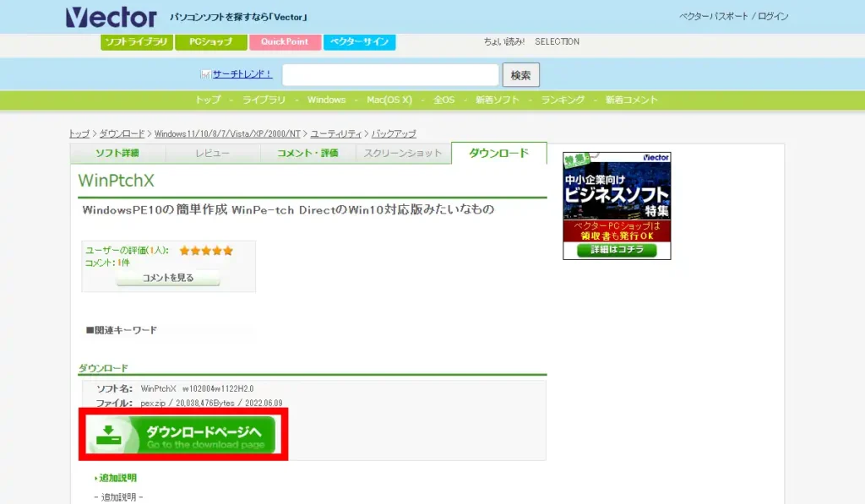Screen dimensions: 865x504
Task: Open the business software banner ad
Action: tap(617, 205)
